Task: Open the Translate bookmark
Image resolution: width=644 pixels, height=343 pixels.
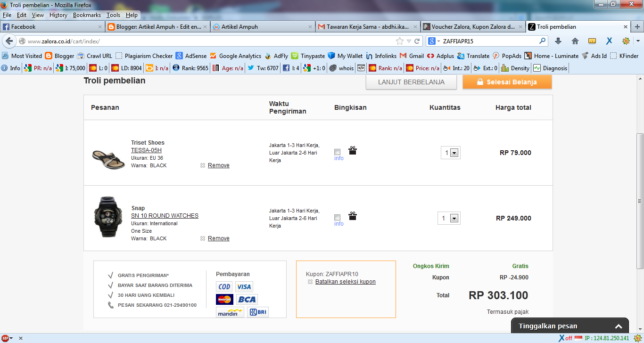Action: coord(473,56)
